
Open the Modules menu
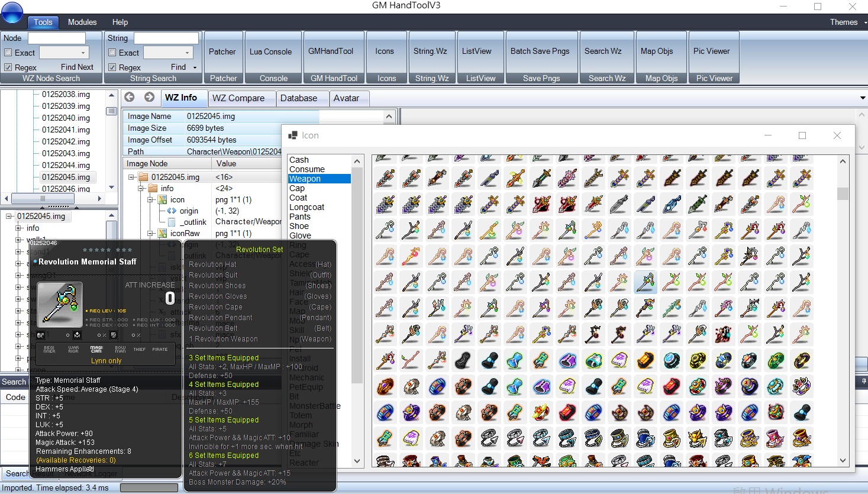82,22
